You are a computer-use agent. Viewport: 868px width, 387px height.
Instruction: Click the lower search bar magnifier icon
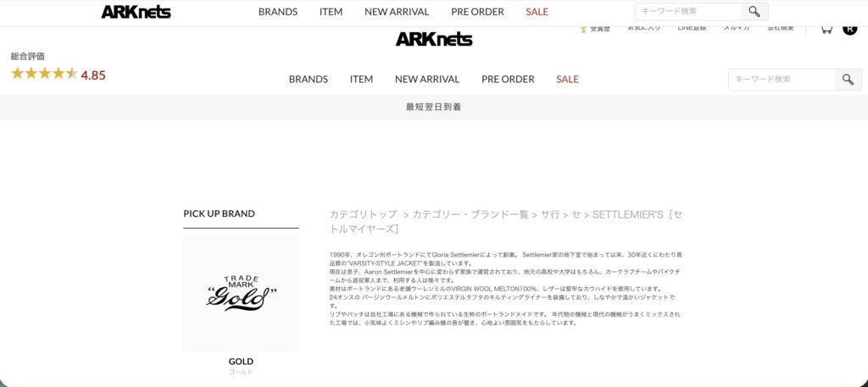coord(848,80)
